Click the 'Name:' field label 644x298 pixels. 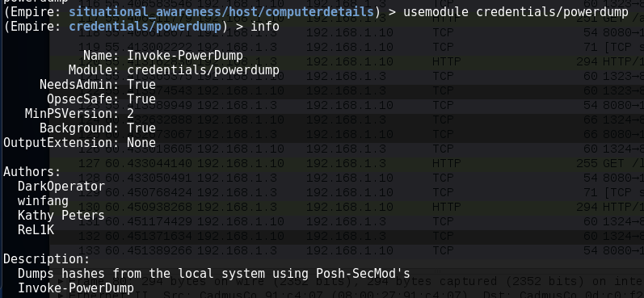click(x=101, y=56)
